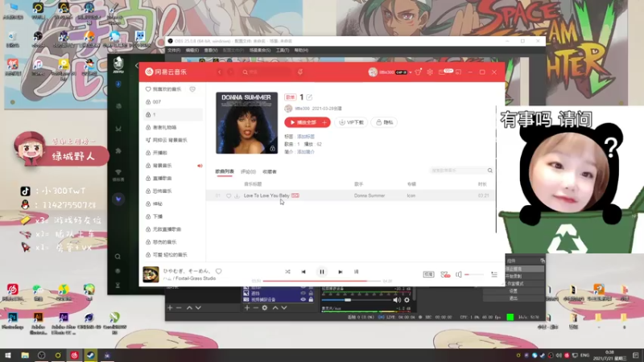Toggle visibility of 视频捕获设备 source
Image resolution: width=644 pixels, height=362 pixels.
(x=303, y=299)
